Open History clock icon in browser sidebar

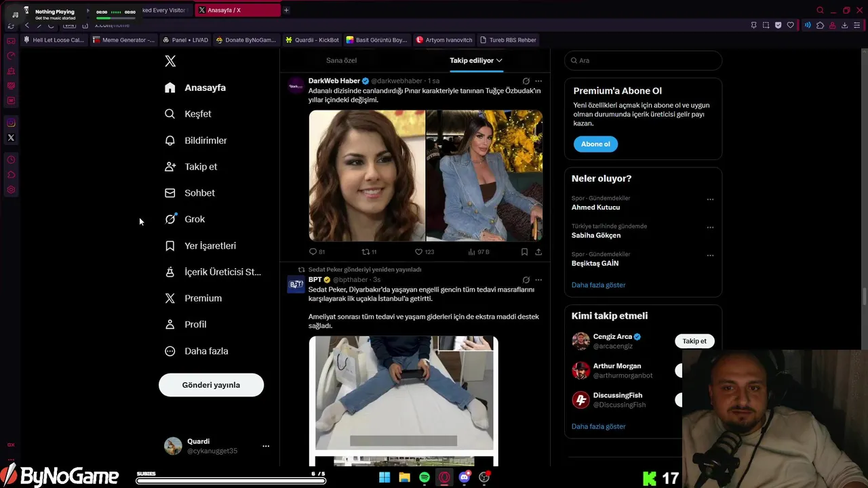(x=11, y=160)
